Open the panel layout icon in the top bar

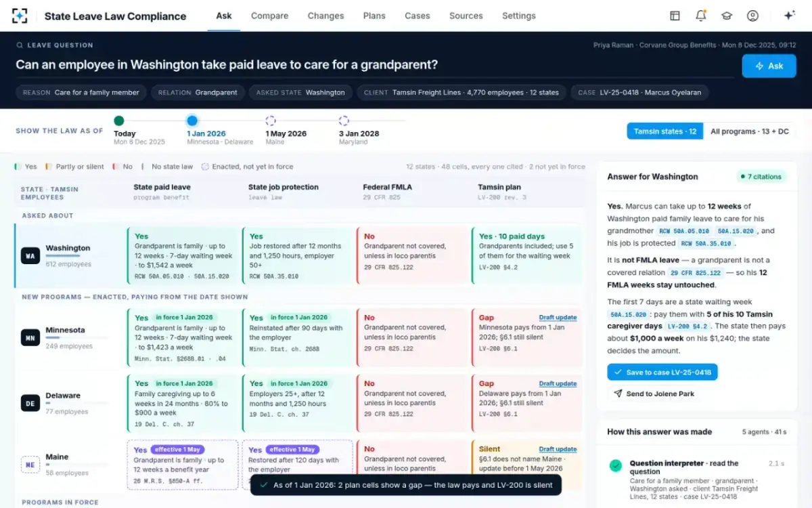[675, 16]
